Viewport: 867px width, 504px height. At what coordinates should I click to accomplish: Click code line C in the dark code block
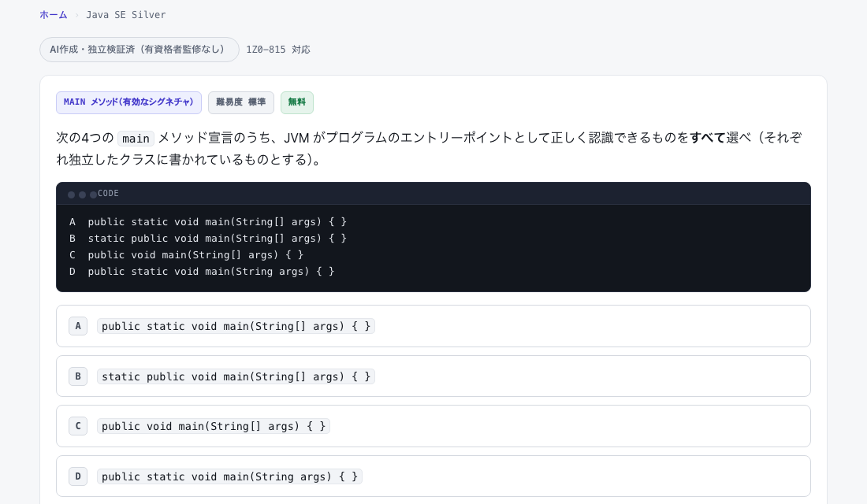click(x=186, y=255)
